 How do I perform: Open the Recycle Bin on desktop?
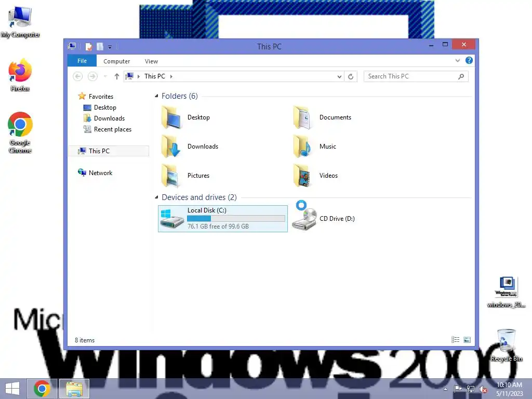pyautogui.click(x=507, y=345)
